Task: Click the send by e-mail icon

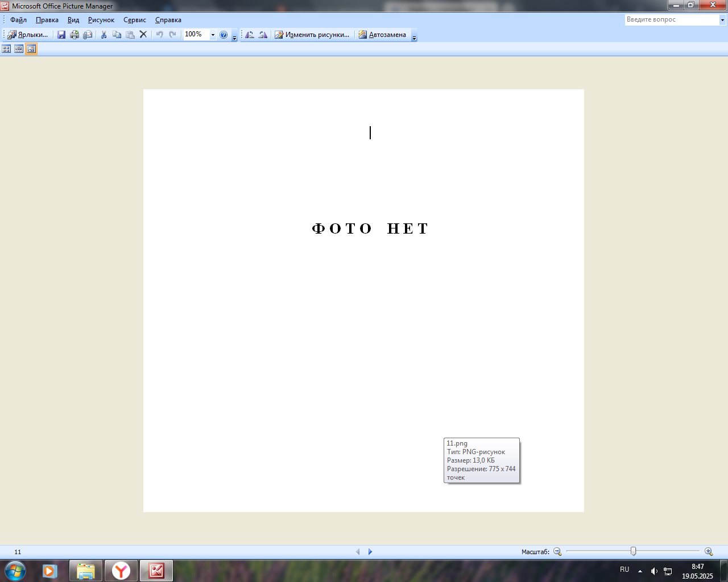Action: (88, 35)
